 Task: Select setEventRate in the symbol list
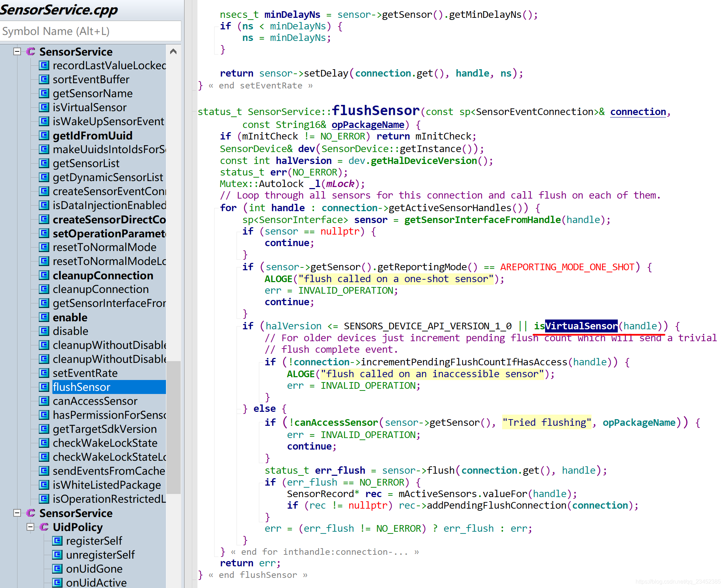click(x=85, y=373)
